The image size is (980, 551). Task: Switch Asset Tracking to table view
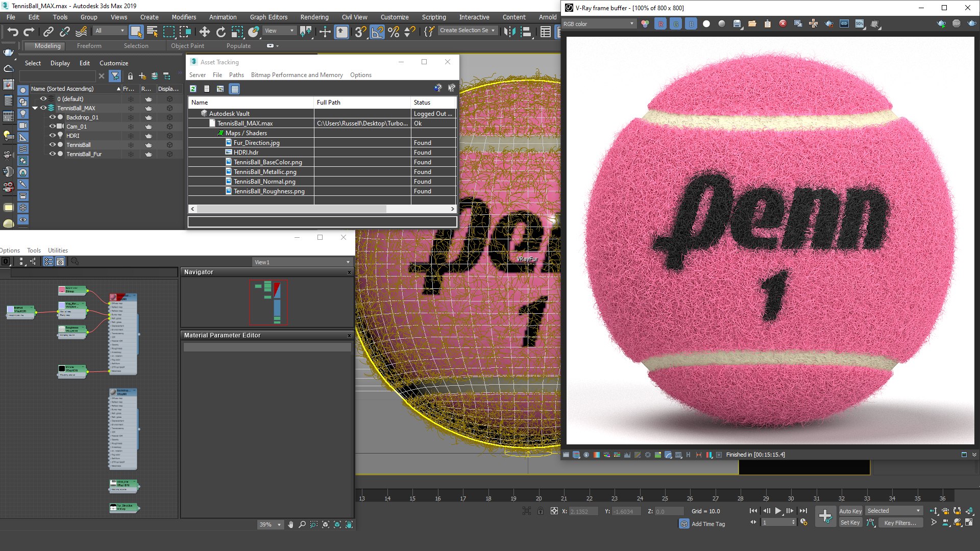pyautogui.click(x=235, y=89)
